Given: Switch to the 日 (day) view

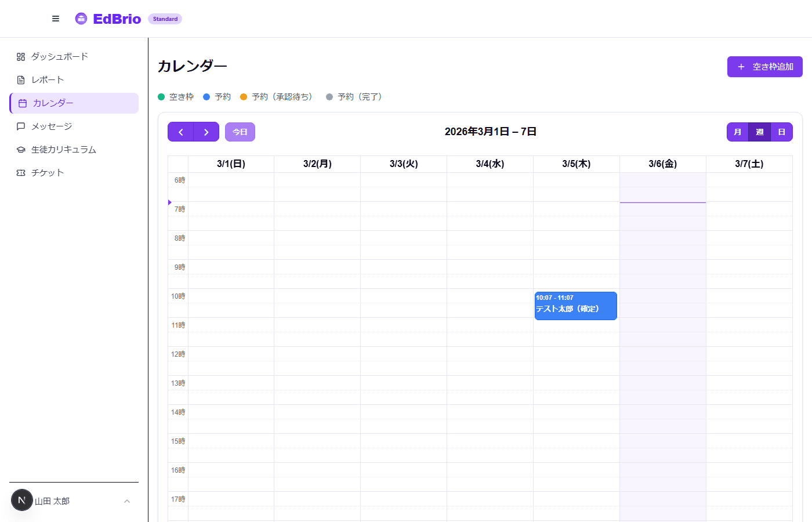Looking at the screenshot, I should click(781, 132).
